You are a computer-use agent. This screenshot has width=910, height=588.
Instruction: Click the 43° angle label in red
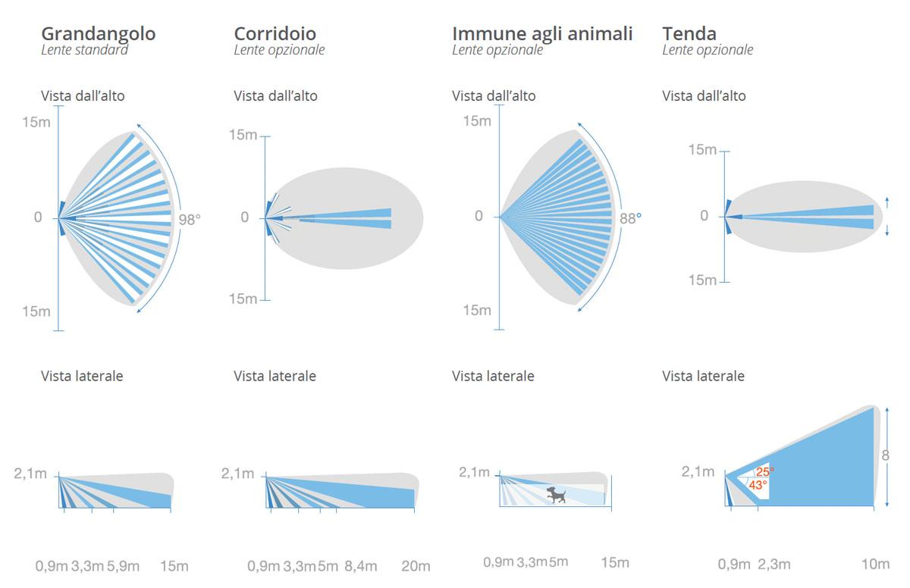tap(758, 485)
